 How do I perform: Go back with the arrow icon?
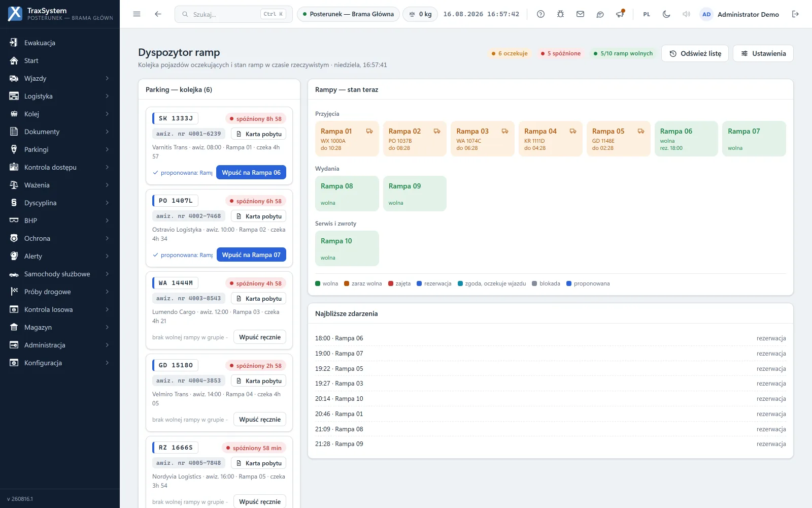pyautogui.click(x=158, y=14)
